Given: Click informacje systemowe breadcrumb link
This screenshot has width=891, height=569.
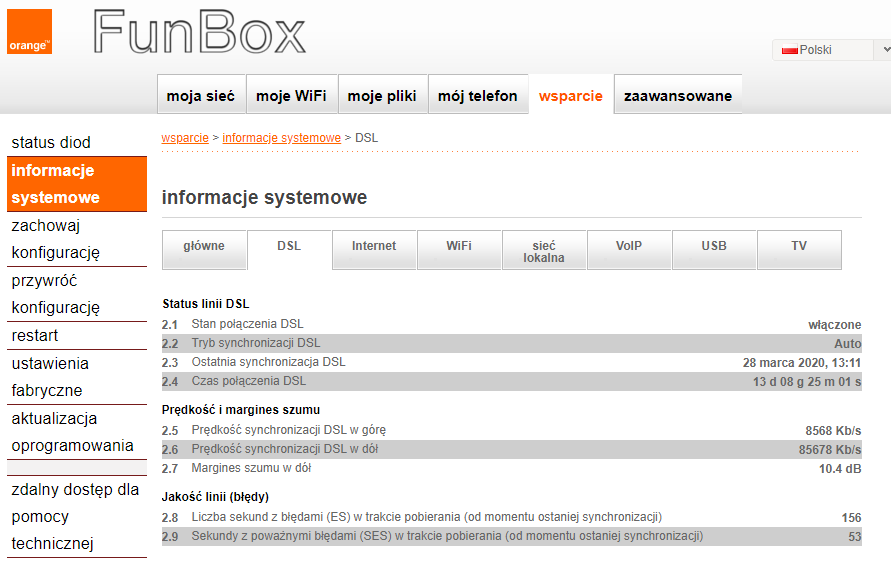Looking at the screenshot, I should click(281, 137).
